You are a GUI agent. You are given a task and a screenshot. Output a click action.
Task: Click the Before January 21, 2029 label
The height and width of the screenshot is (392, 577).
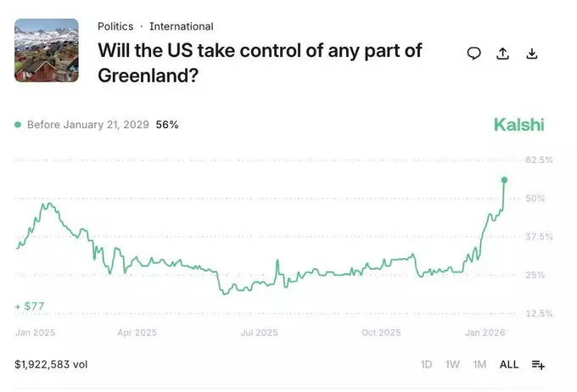click(x=88, y=125)
